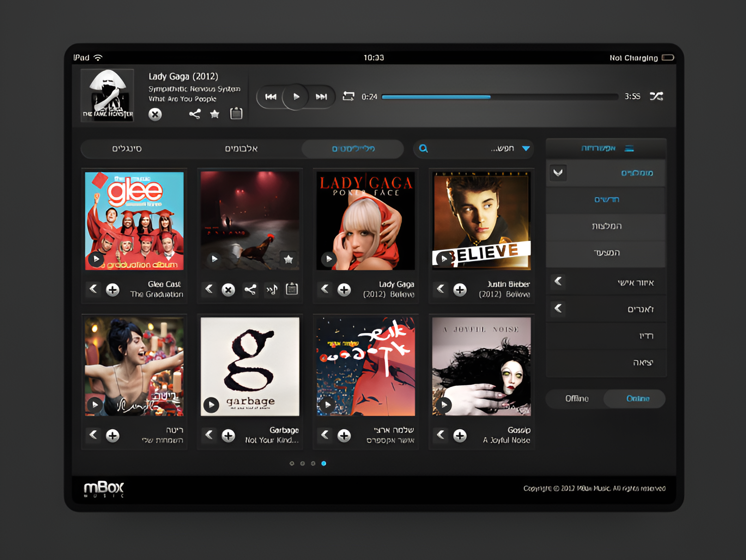Image resolution: width=746 pixels, height=560 pixels.
Task: Add ריטה album with plus
Action: coord(113,436)
